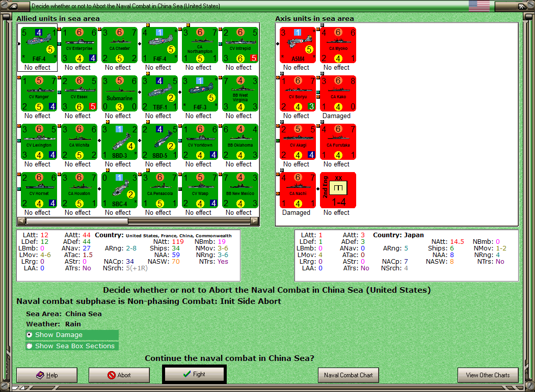This screenshot has height=392, width=535.
Task: Select the CV Enterprise carrier counter
Action: point(79,45)
